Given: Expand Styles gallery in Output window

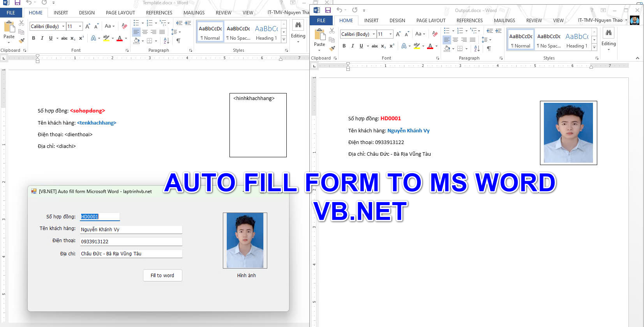Looking at the screenshot, I should pyautogui.click(x=594, y=47).
